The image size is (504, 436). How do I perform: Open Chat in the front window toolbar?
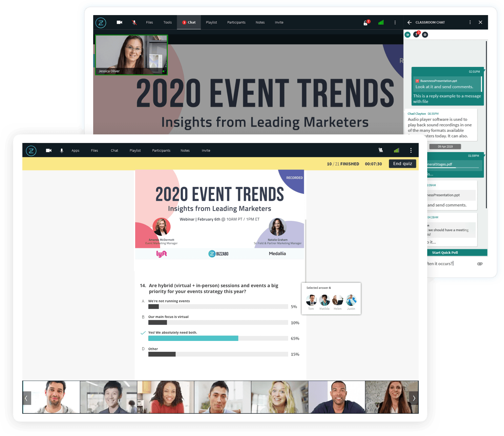pos(115,150)
